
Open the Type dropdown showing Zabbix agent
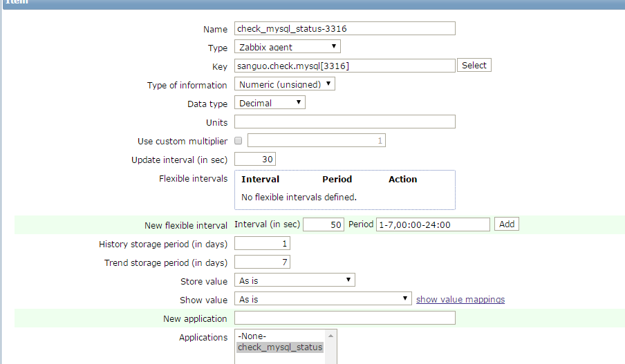[288, 47]
